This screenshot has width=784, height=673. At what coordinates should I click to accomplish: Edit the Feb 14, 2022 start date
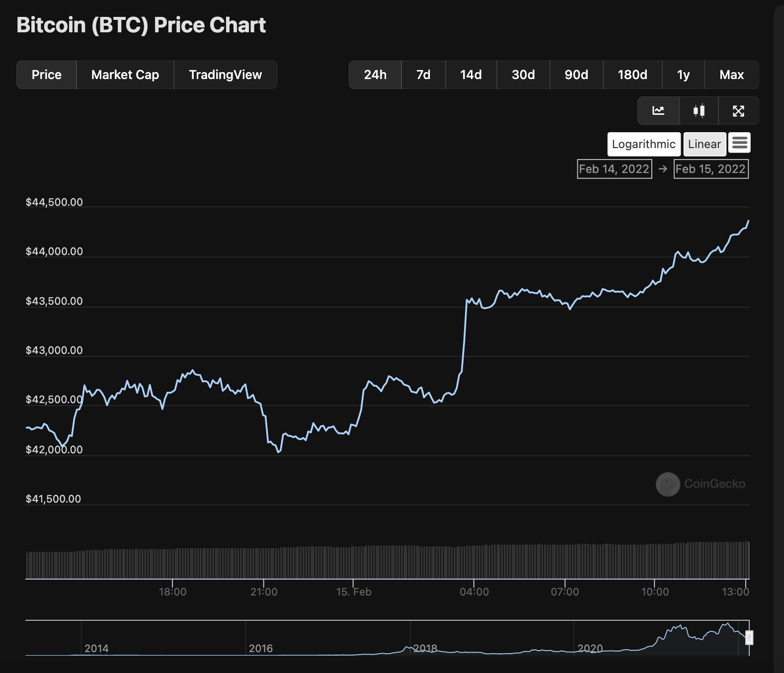coord(615,169)
